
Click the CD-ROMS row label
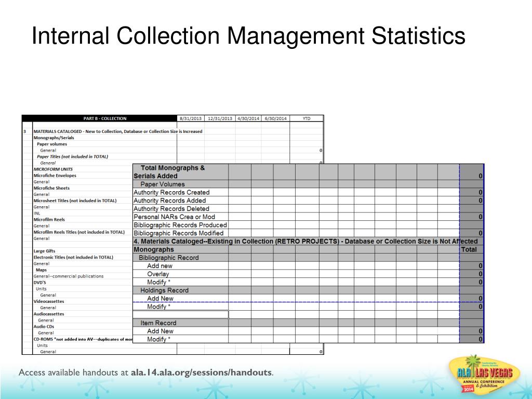(x=83, y=339)
